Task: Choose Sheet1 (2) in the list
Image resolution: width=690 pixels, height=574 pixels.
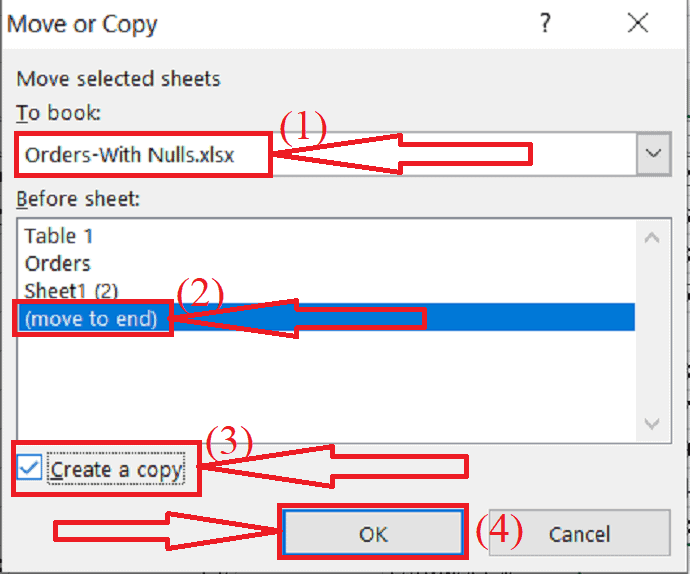Action: pos(72,291)
